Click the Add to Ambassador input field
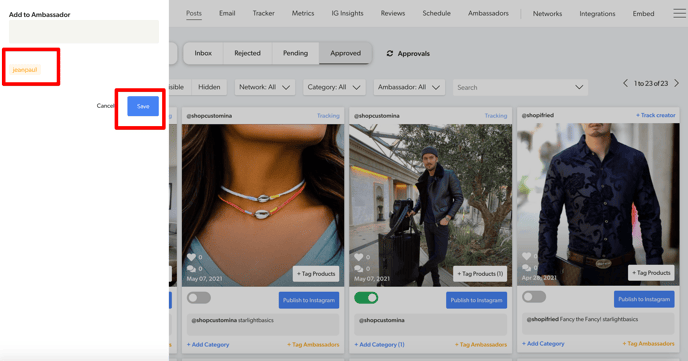The width and height of the screenshot is (688, 361). click(84, 32)
